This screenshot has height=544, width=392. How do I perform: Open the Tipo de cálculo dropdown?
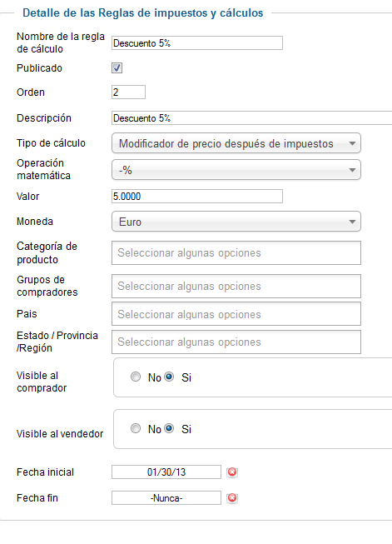[236, 143]
